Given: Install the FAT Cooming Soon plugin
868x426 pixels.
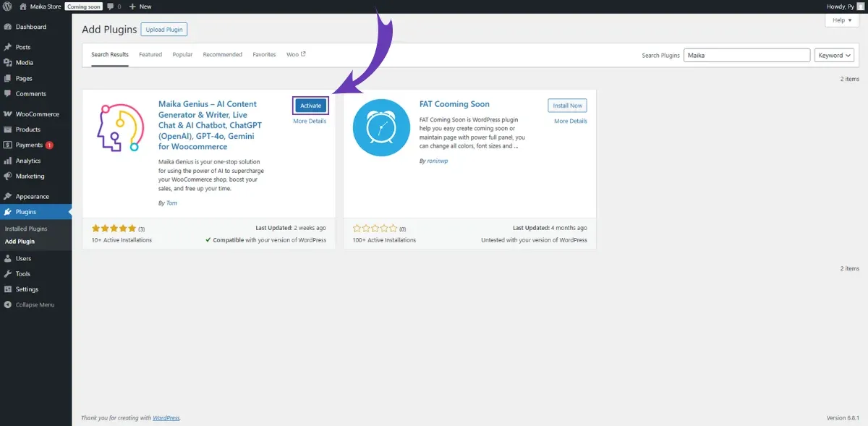Looking at the screenshot, I should click(567, 106).
